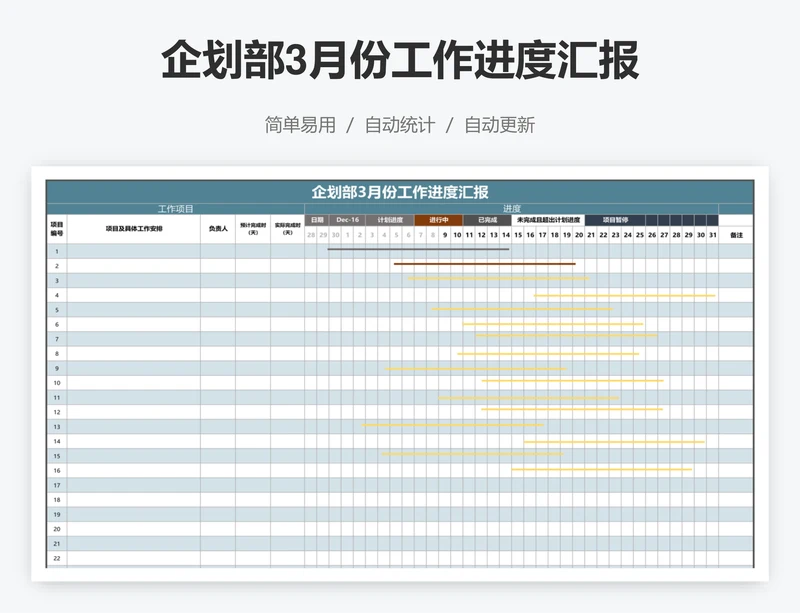Viewport: 800px width, 613px height.
Task: Click the 负责人 cell in row 2
Action: [x=218, y=266]
